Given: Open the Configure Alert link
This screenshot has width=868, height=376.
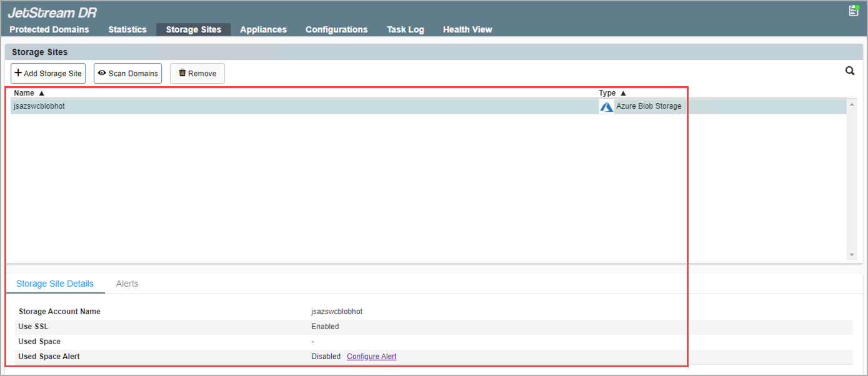Looking at the screenshot, I should point(371,357).
